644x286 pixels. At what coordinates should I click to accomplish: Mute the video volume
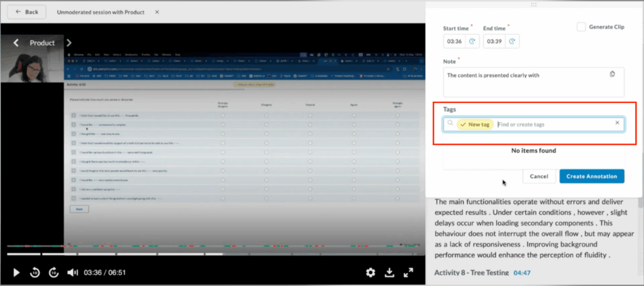click(73, 272)
